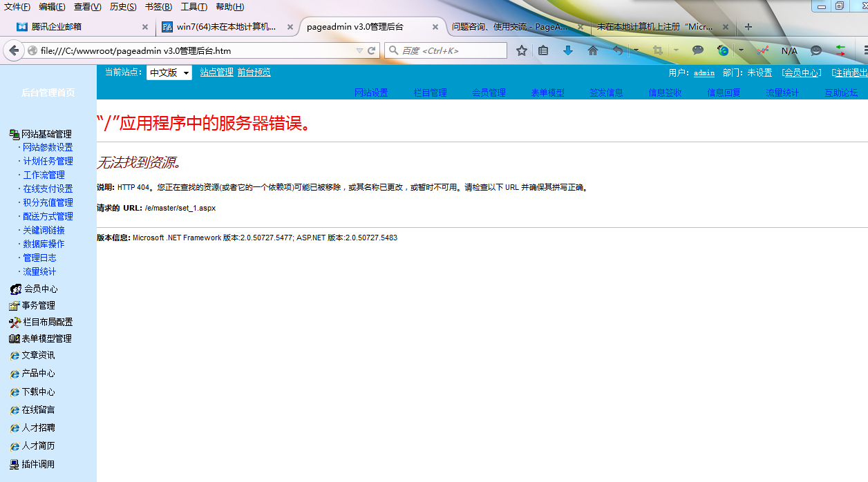The height and width of the screenshot is (482, 868).
Task: Click the 站点管理 link
Action: (216, 73)
